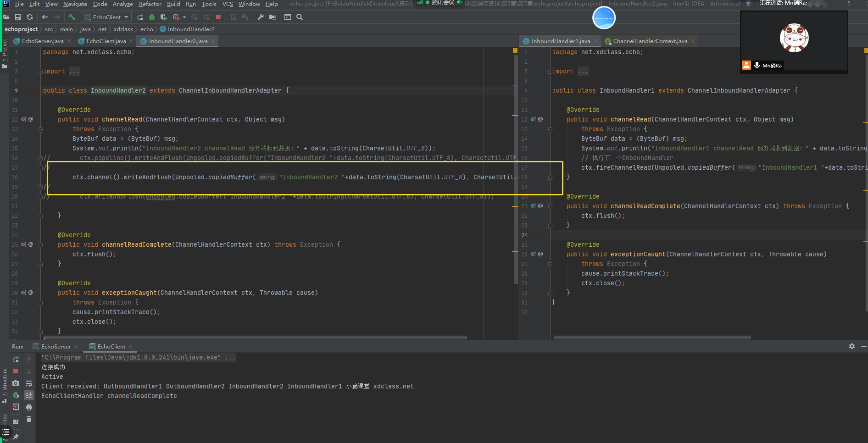This screenshot has width=868, height=443.
Task: Toggle the Pin Tab icon in Run panel
Action: [16, 436]
